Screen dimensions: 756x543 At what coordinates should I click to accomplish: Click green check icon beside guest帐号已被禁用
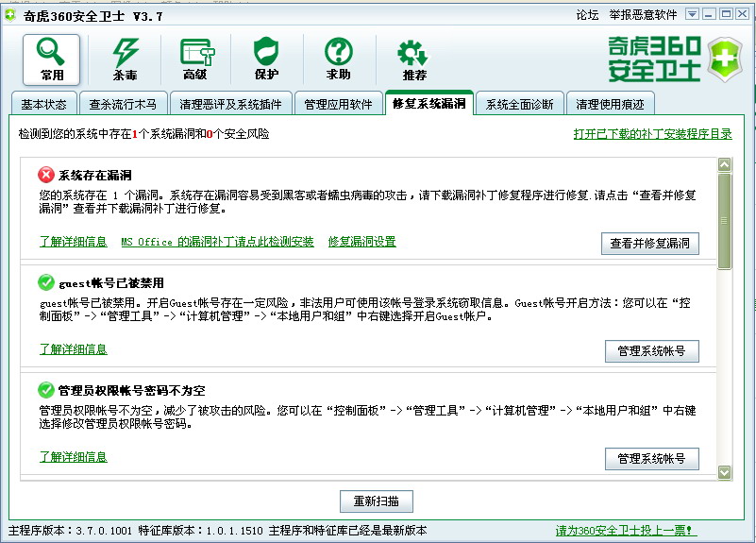point(46,282)
